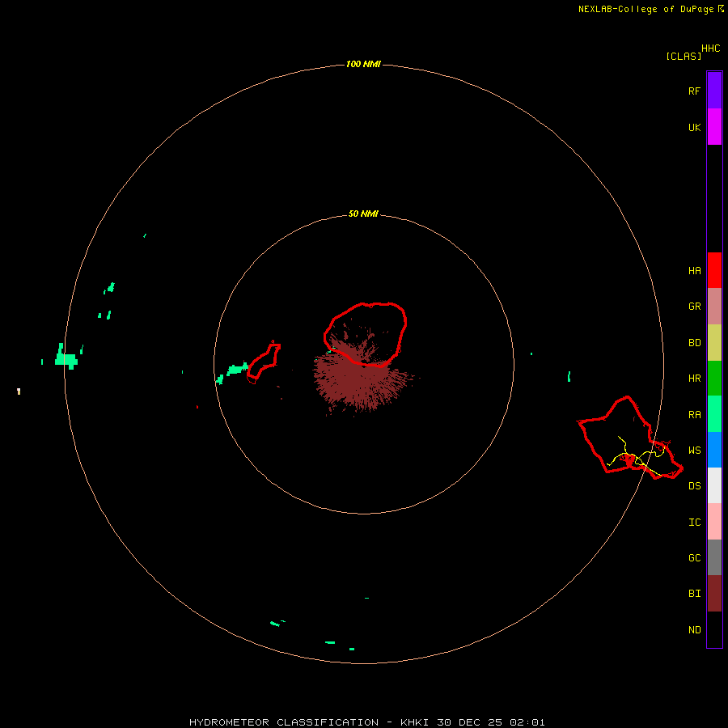
Task: Click the yellow road lines on the eastern island
Action: [637, 455]
